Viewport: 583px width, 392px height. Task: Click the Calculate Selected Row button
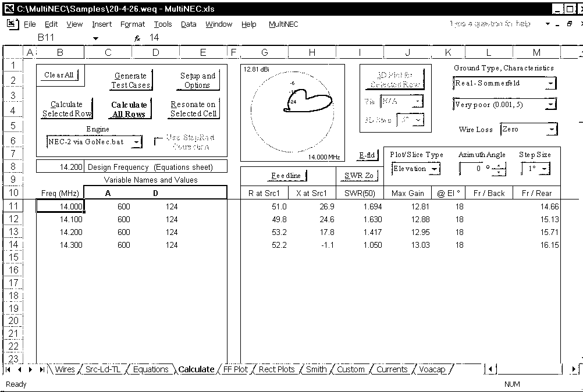point(66,109)
